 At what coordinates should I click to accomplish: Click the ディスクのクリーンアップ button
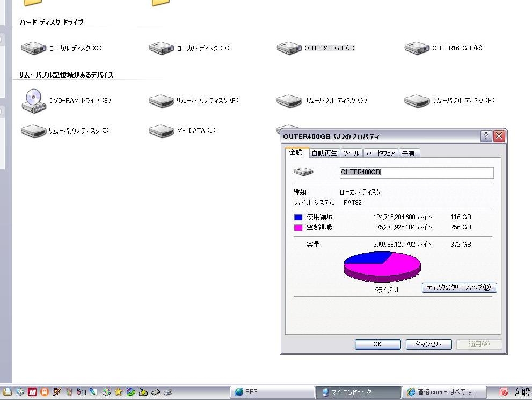tap(459, 287)
